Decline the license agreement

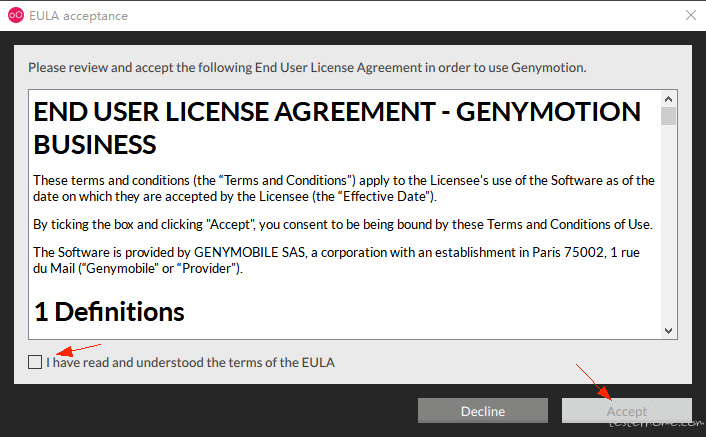point(483,410)
